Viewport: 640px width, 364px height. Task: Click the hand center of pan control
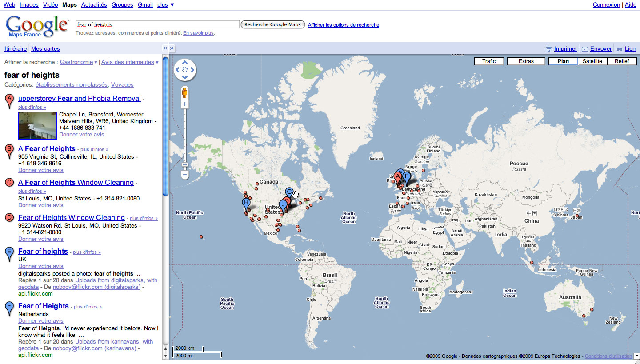pyautogui.click(x=185, y=70)
